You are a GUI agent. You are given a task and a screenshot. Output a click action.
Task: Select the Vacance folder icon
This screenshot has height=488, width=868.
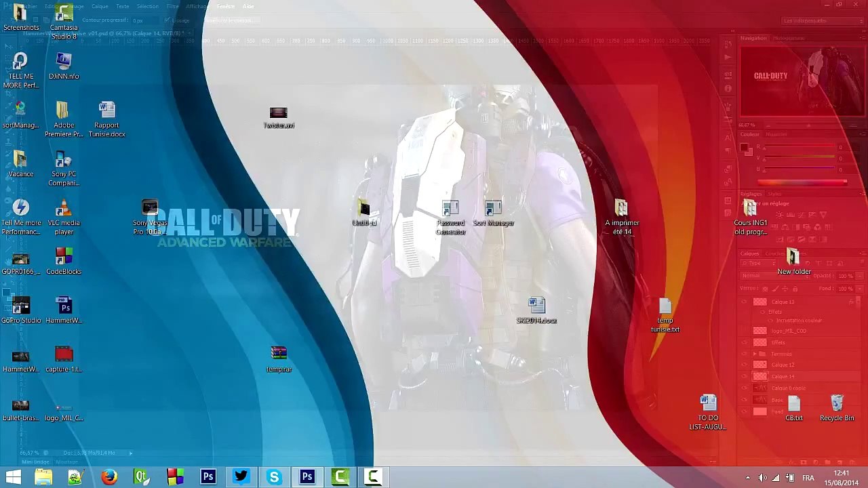coord(20,164)
